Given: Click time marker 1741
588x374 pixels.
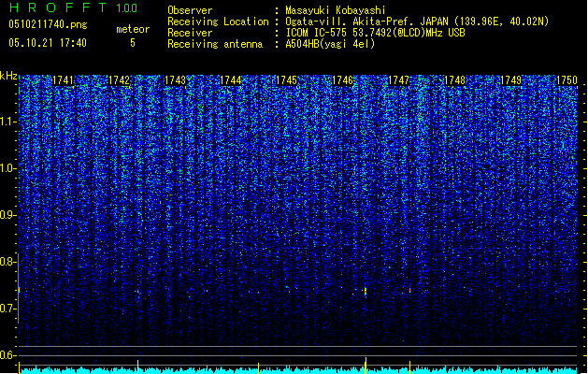Looking at the screenshot, I should [63, 80].
